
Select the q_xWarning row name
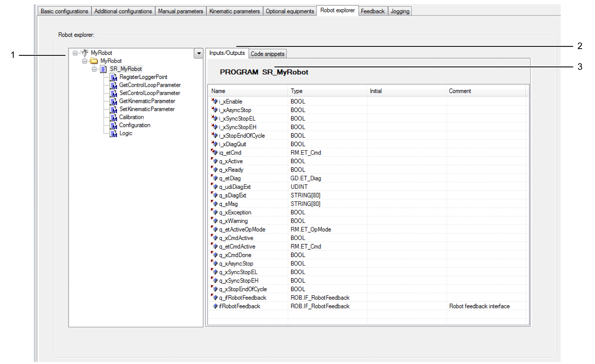(233, 221)
